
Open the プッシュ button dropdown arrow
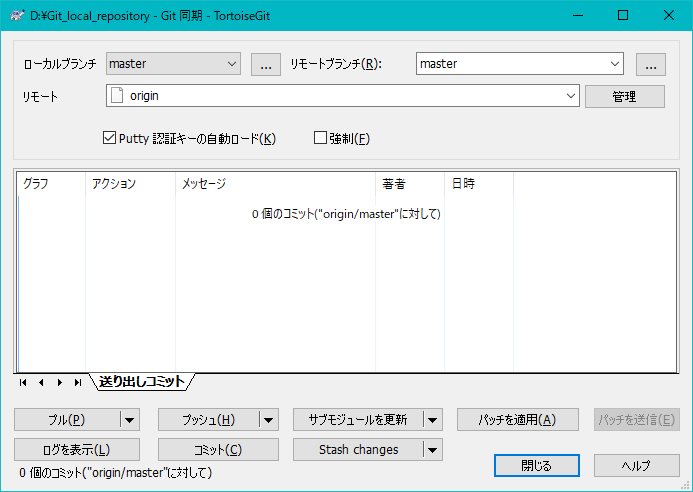[x=269, y=420]
